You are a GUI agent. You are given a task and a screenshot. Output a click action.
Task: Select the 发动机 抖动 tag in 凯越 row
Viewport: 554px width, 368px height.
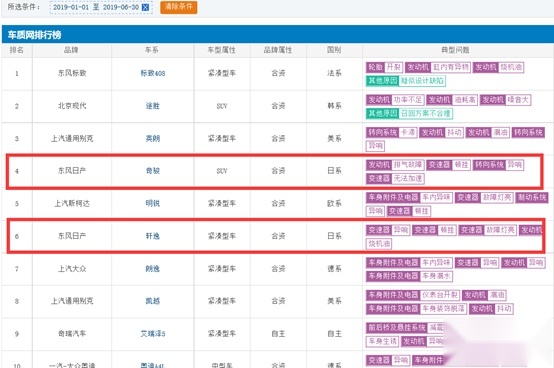click(x=491, y=309)
